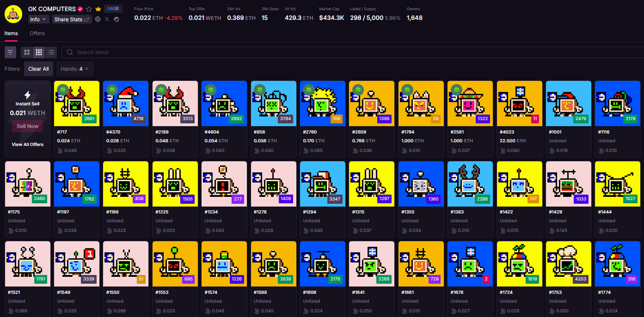Switch to the Offers tab

[37, 33]
